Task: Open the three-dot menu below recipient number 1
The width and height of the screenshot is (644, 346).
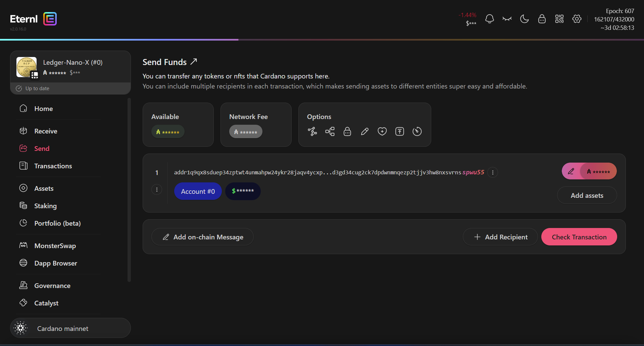Action: [x=157, y=190]
